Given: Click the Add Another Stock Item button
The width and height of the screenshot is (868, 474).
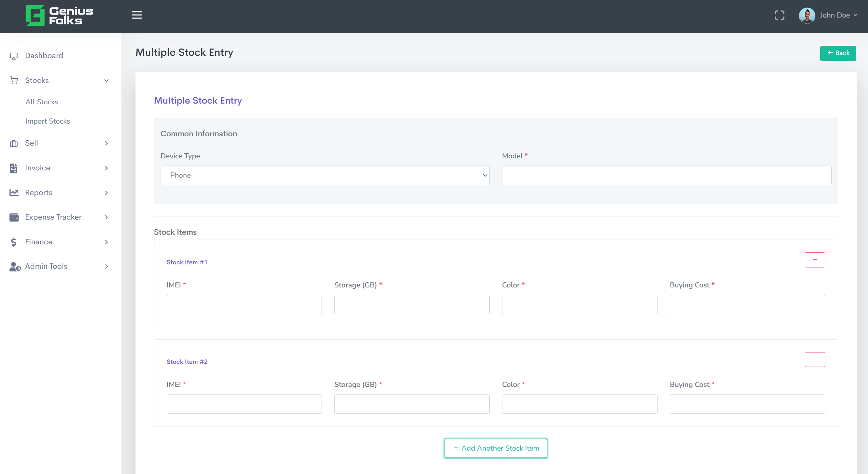Looking at the screenshot, I should pyautogui.click(x=495, y=448).
